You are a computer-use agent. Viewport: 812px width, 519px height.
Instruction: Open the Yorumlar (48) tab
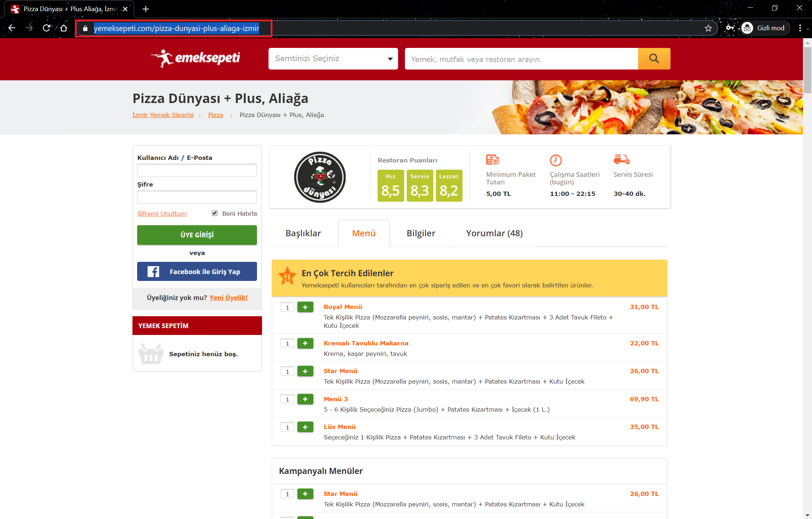click(x=494, y=233)
